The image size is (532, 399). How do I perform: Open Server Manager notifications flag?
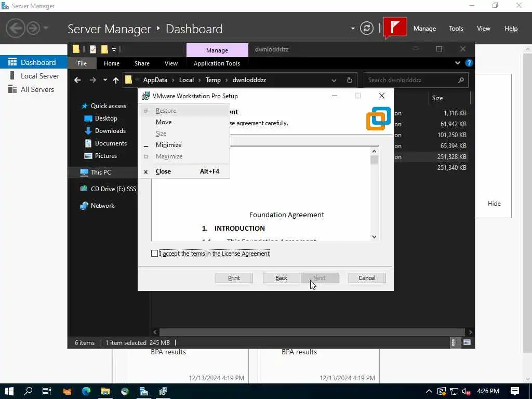point(395,28)
